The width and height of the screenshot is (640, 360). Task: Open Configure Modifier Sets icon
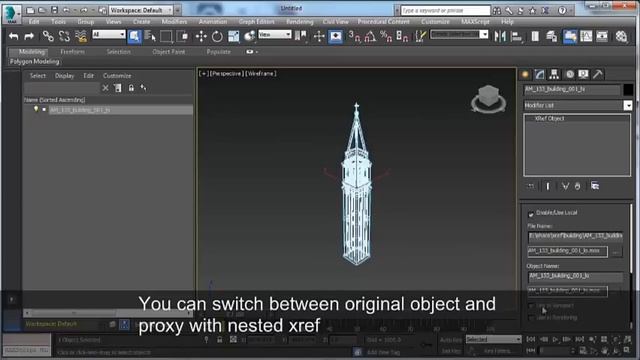[x=595, y=186]
